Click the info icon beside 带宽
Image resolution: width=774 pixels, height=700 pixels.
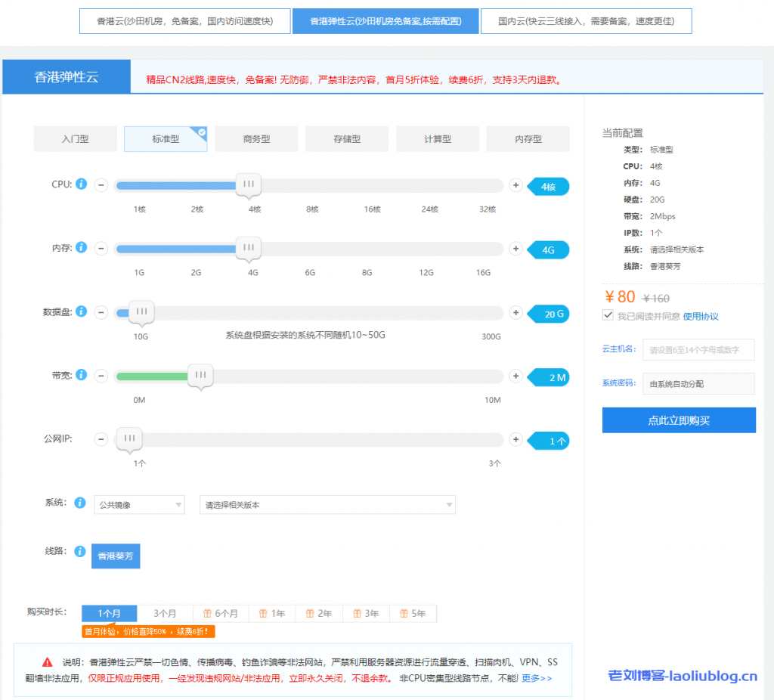point(82,375)
